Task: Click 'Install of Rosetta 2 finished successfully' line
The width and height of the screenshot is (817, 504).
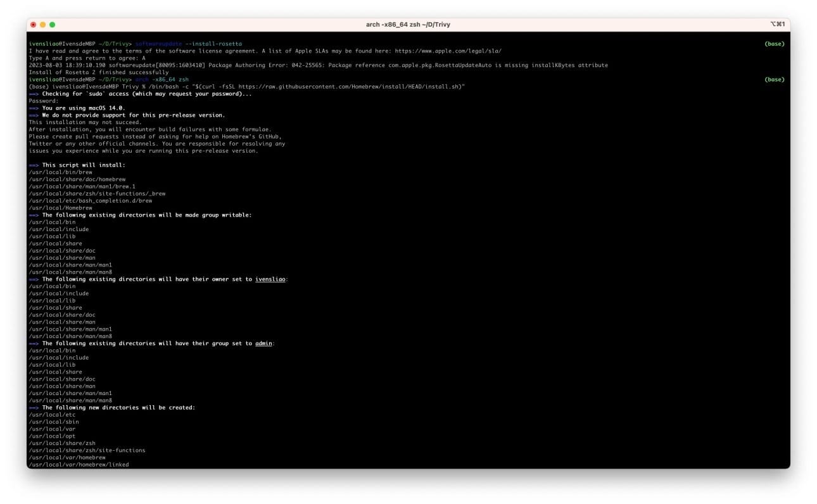Action: (98, 72)
